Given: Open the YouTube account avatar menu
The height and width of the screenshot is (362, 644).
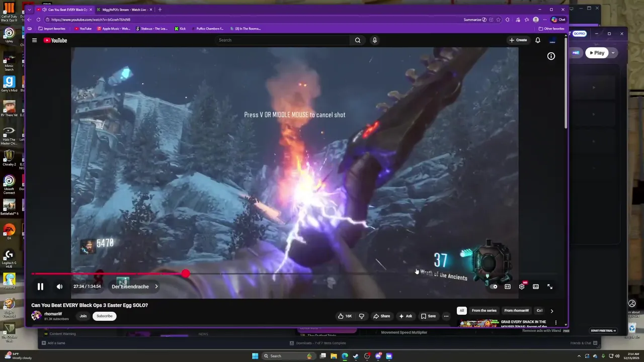Looking at the screenshot, I should pos(552,40).
